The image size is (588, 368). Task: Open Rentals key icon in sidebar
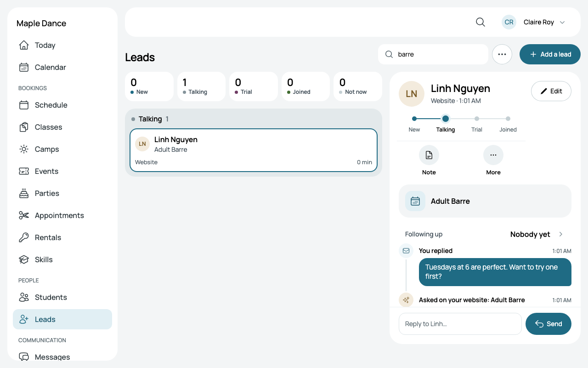point(24,237)
